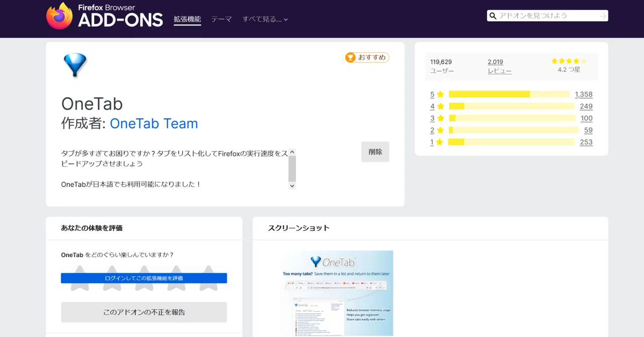Image resolution: width=644 pixels, height=337 pixels.
Task: Click the star icon in 4-star row
Action: tap(440, 106)
